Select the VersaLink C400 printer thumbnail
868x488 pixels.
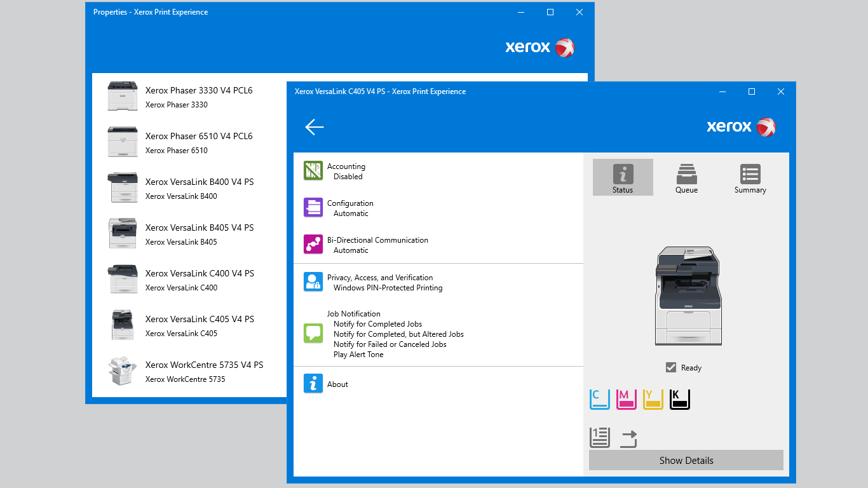[x=123, y=279]
